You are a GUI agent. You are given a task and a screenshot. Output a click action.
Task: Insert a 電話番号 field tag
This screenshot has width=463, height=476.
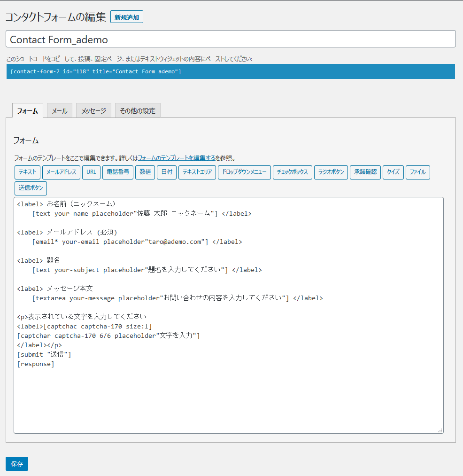(x=118, y=172)
